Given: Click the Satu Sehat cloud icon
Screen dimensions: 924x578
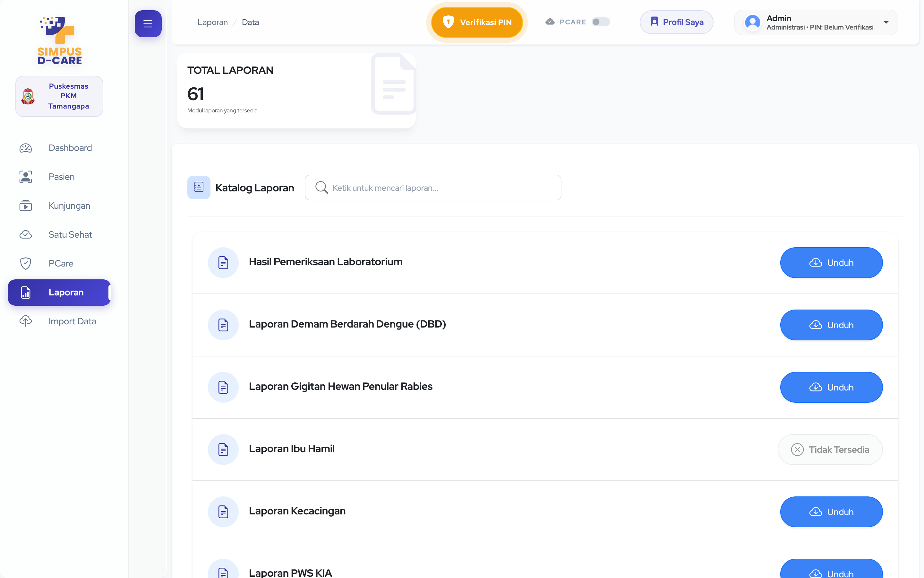Looking at the screenshot, I should pyautogui.click(x=26, y=234).
